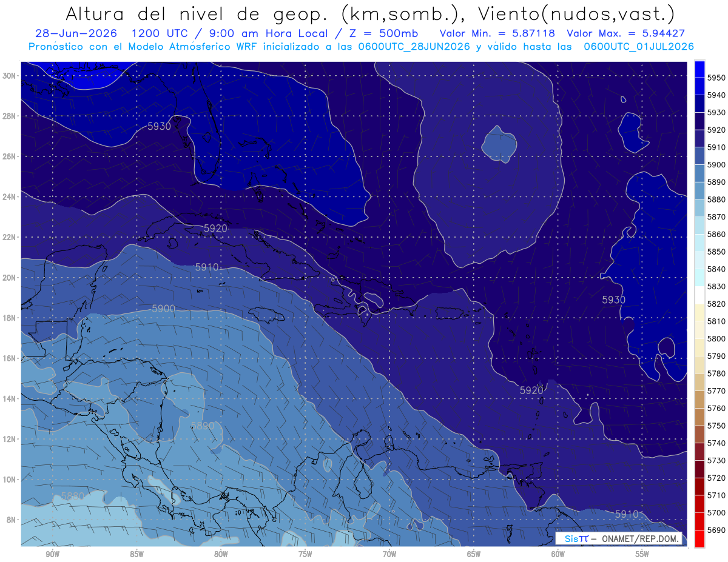Click the 80W longitude axis label
This screenshot has width=728, height=562.
pos(221,554)
